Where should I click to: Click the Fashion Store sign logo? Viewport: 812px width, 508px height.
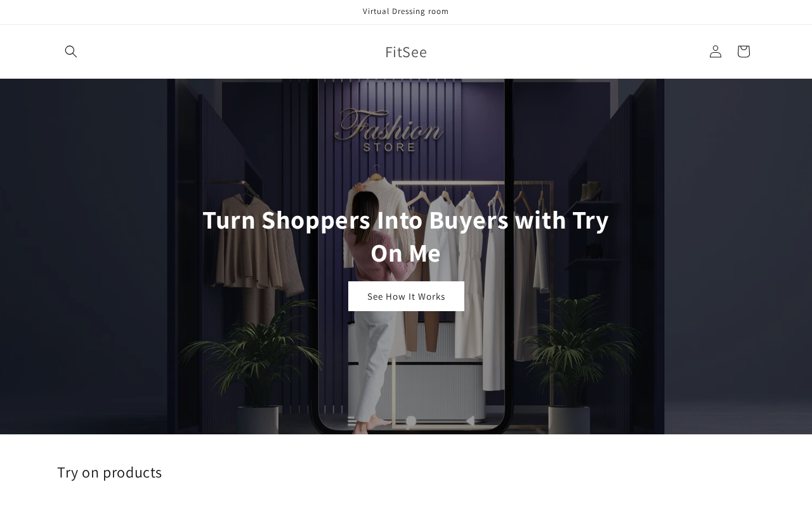click(x=389, y=130)
